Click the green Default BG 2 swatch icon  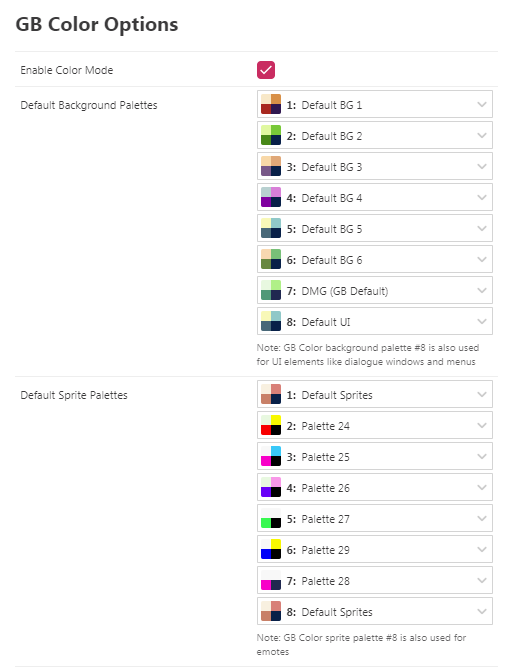(271, 135)
